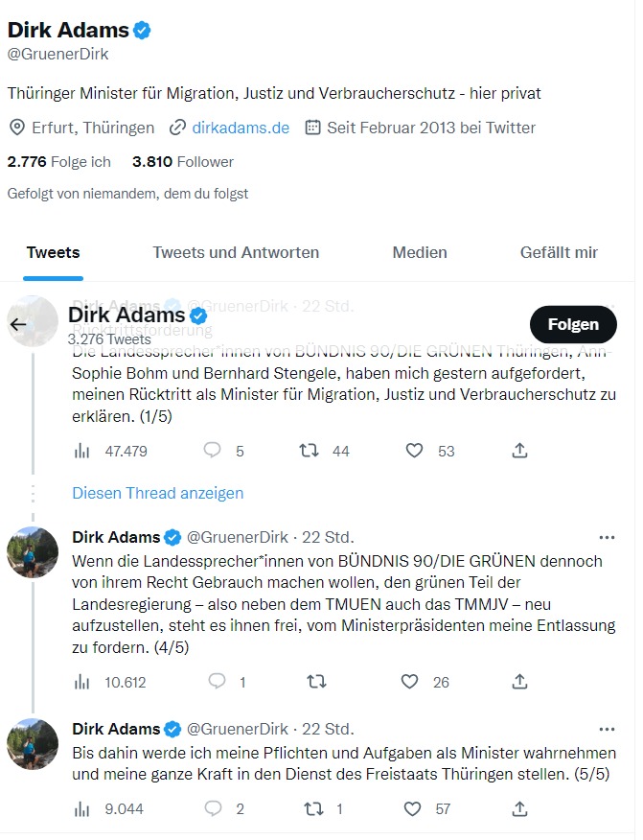Screen dimensions: 643x840
Task: Click the back arrow icon
Action: pos(18,324)
